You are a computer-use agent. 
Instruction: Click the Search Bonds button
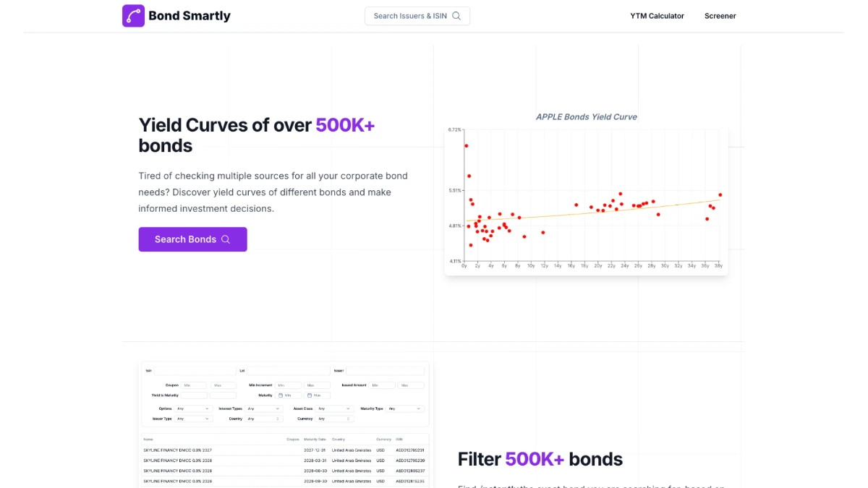click(192, 239)
